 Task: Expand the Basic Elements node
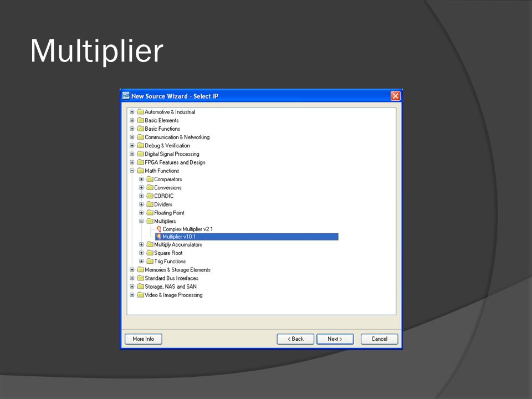[x=132, y=120]
